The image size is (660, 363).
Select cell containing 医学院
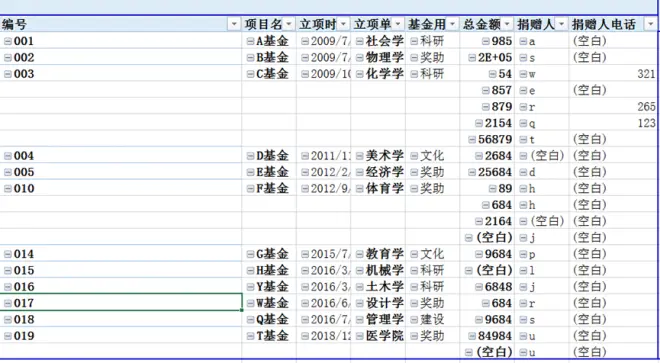coord(378,336)
